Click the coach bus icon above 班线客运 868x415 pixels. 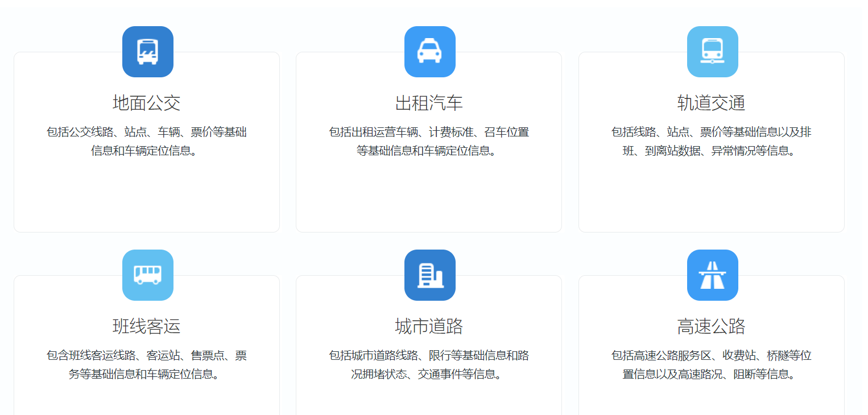[147, 275]
